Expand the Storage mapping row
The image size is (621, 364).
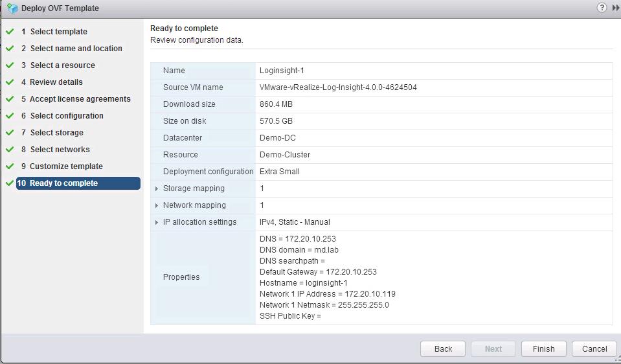click(x=157, y=188)
